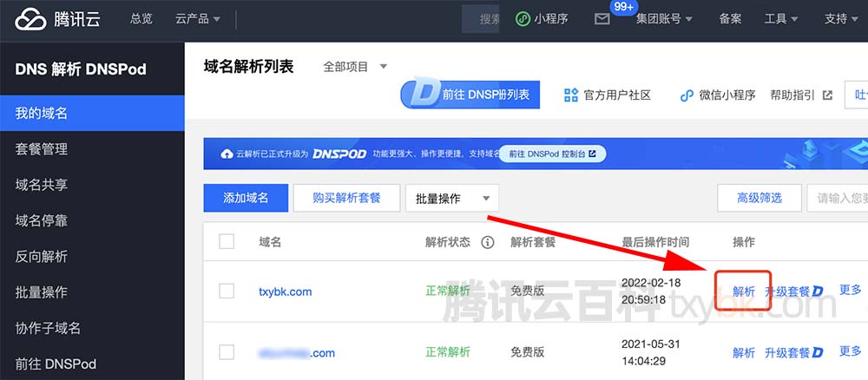868x380 pixels.
Task: Toggle the select-all domains checkbox
Action: coord(227,242)
